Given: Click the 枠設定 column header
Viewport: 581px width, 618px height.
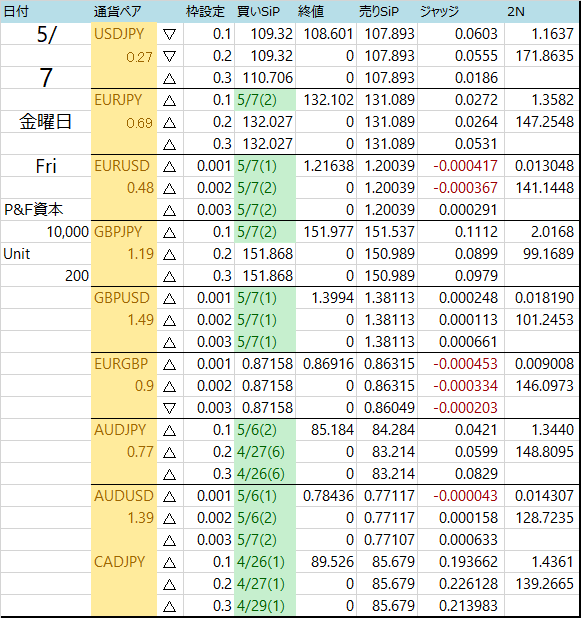Looking at the screenshot, I should pos(205,11).
